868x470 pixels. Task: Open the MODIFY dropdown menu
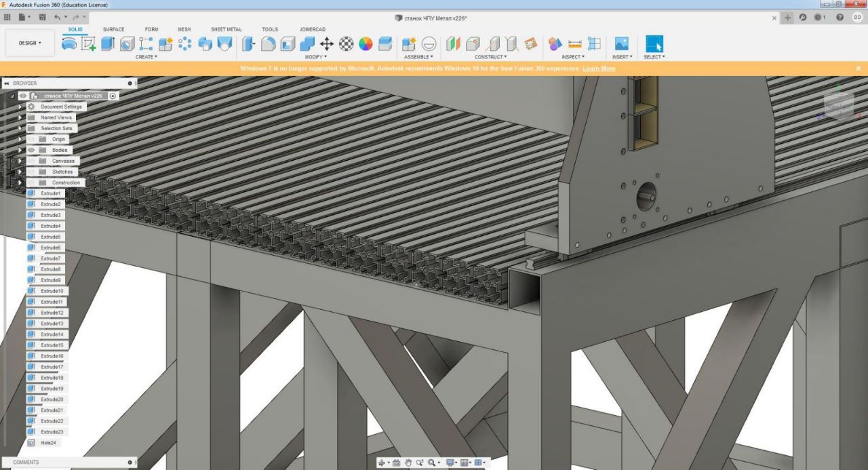click(315, 57)
